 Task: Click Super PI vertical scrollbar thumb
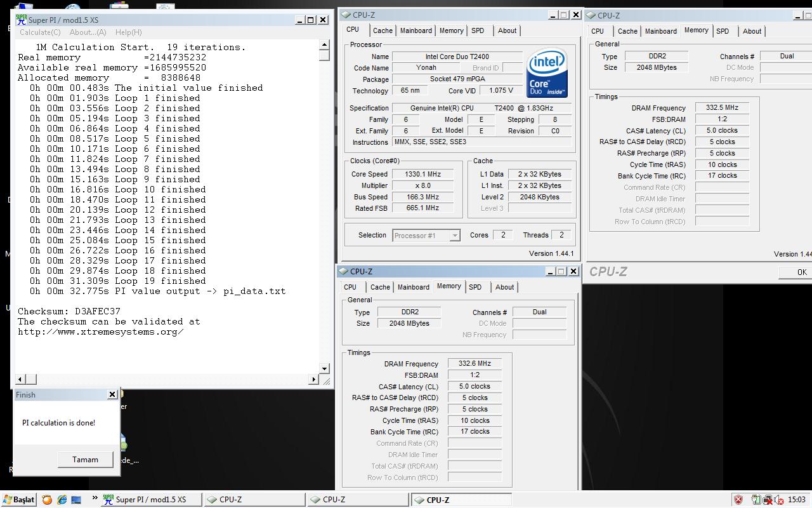[x=324, y=55]
